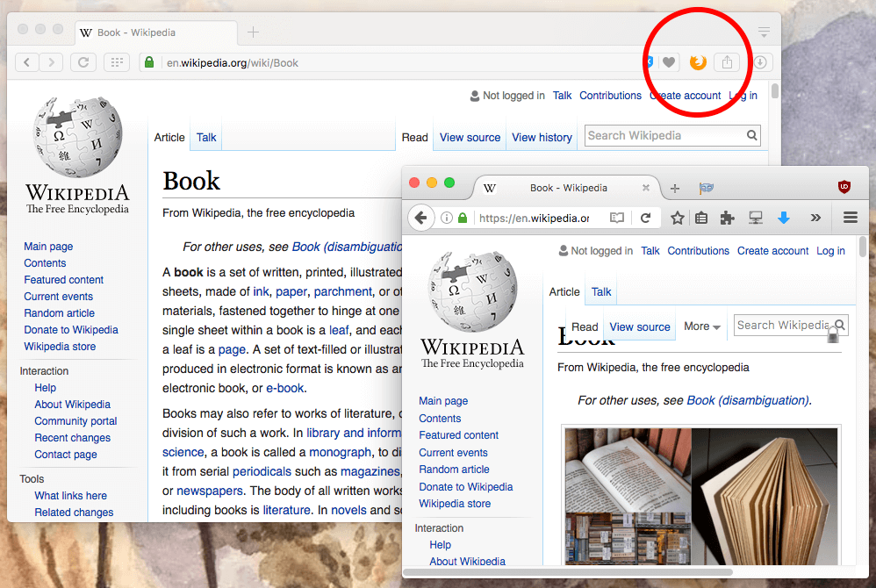The height and width of the screenshot is (588, 876).
Task: Click vertical scrollbar in Opera window
Action: (774, 90)
